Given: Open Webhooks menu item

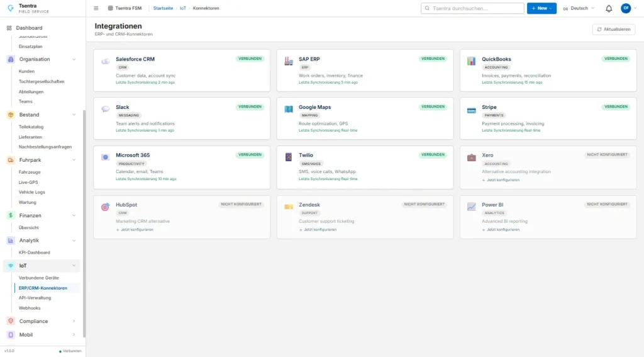Looking at the screenshot, I should tap(30, 308).
